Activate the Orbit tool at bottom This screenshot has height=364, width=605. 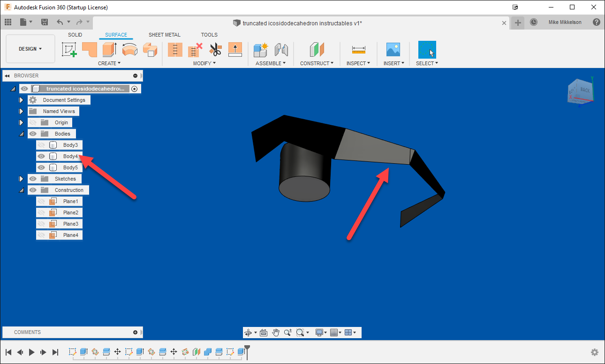[248, 333]
